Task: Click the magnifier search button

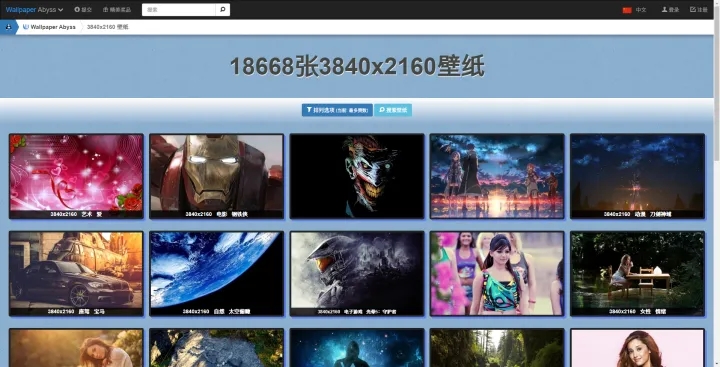Action: point(223,10)
